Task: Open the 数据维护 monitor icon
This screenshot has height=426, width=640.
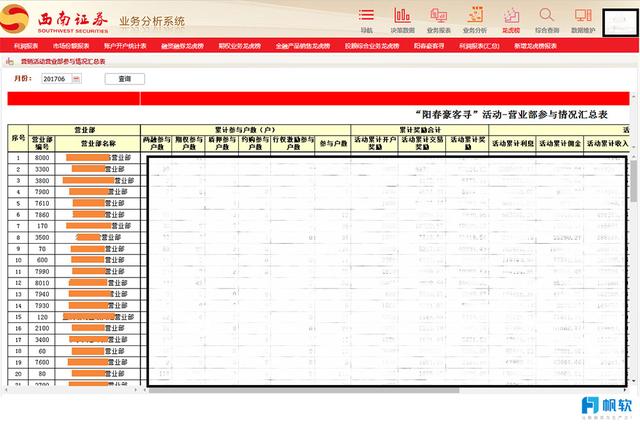Action: point(583,20)
